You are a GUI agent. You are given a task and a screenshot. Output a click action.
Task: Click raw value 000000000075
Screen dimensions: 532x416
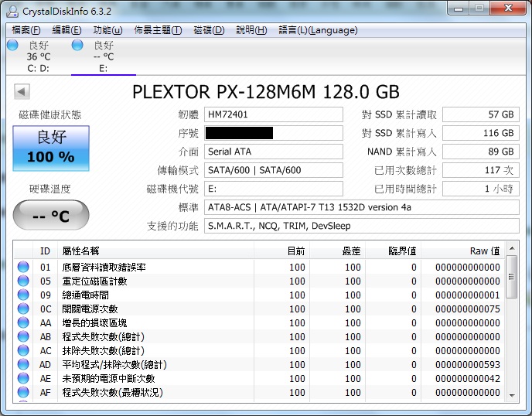click(468, 309)
